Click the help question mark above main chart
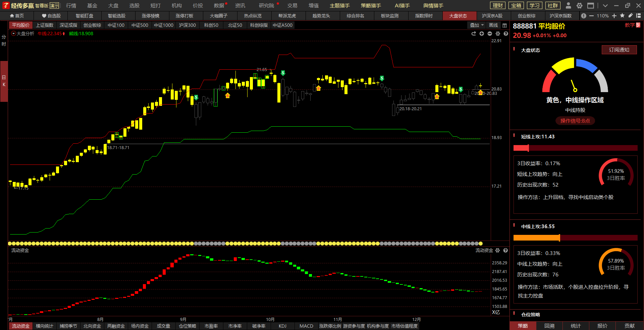This screenshot has height=330, width=644. coord(506,34)
